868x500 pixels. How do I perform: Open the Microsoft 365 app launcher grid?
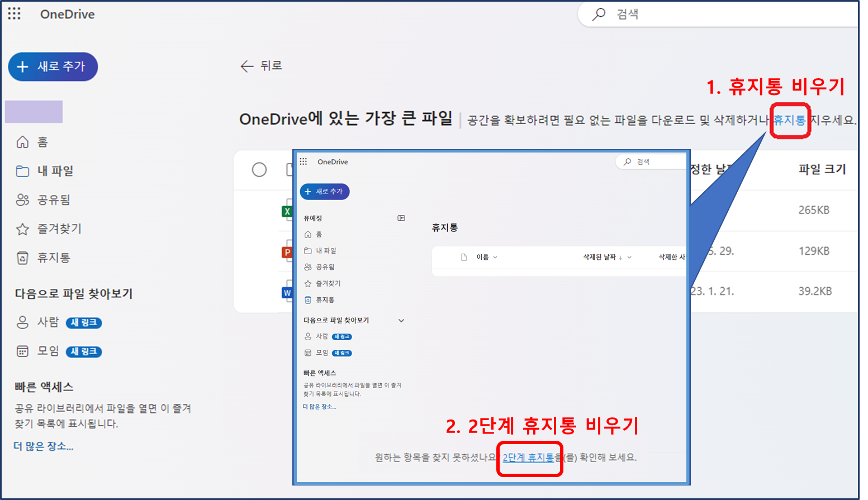pyautogui.click(x=14, y=14)
